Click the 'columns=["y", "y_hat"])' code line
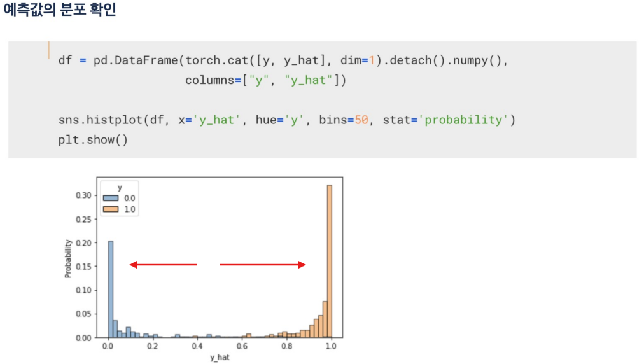Screen dimensions: 644x364 (266, 80)
